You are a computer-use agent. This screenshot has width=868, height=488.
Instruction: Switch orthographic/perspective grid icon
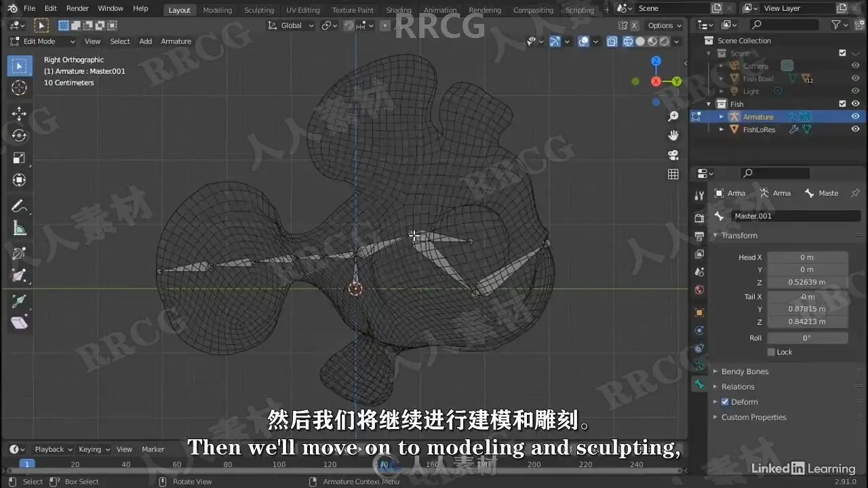[x=673, y=174]
